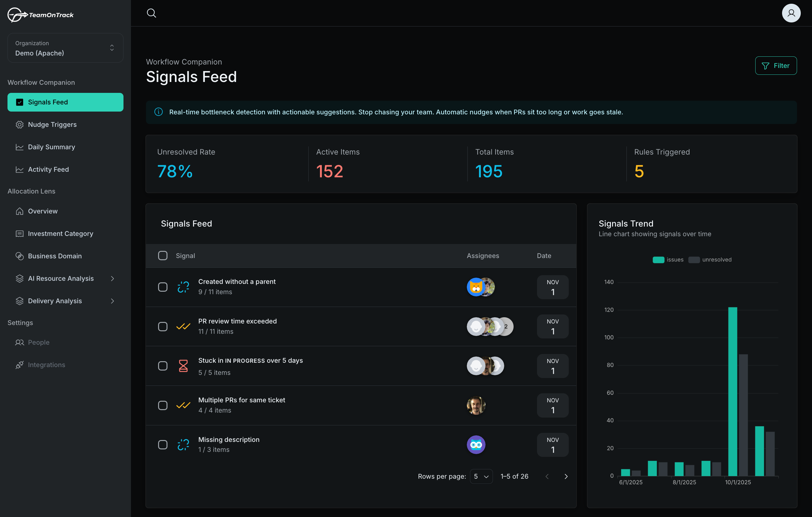Expand AI Resource Analysis submenu
This screenshot has height=517, width=812.
pos(112,278)
